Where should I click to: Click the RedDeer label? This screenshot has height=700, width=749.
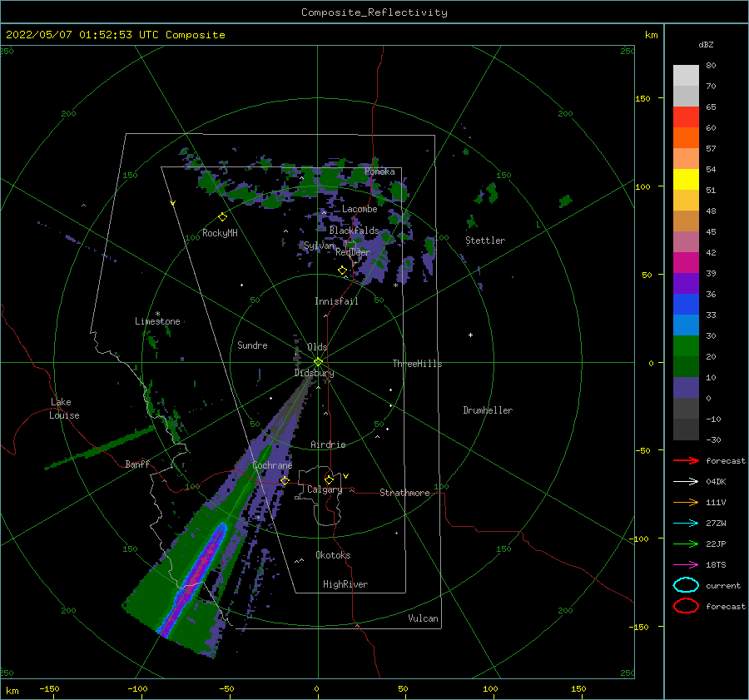(x=353, y=252)
